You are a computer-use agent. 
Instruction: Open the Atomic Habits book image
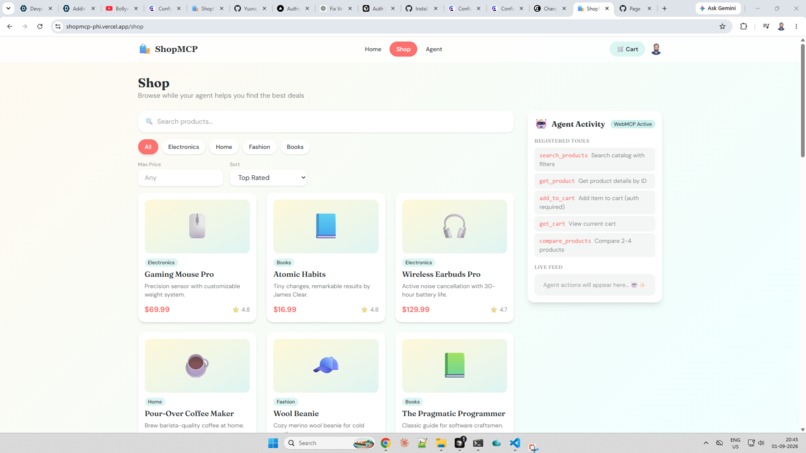(x=326, y=226)
